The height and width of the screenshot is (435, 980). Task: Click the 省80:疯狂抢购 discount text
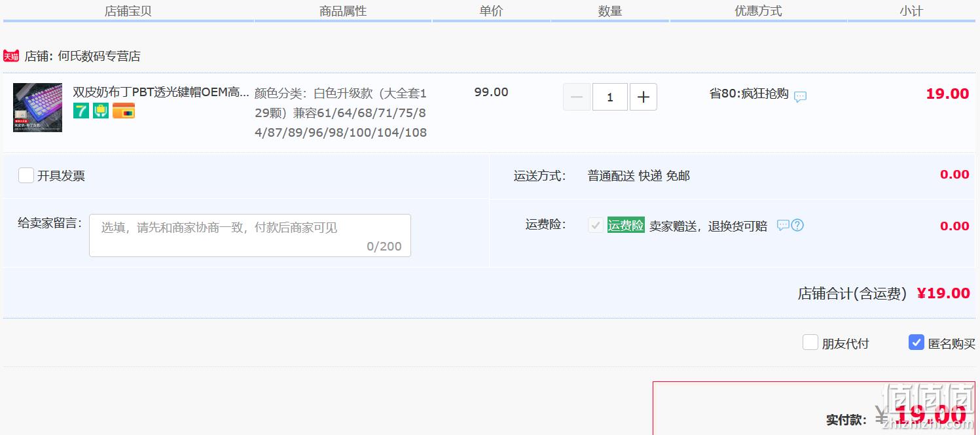click(749, 94)
